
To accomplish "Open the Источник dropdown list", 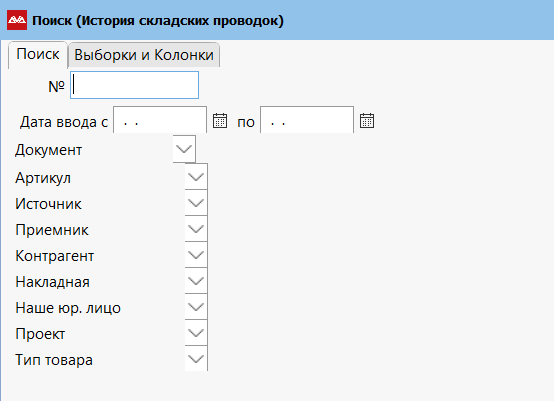I will [196, 203].
